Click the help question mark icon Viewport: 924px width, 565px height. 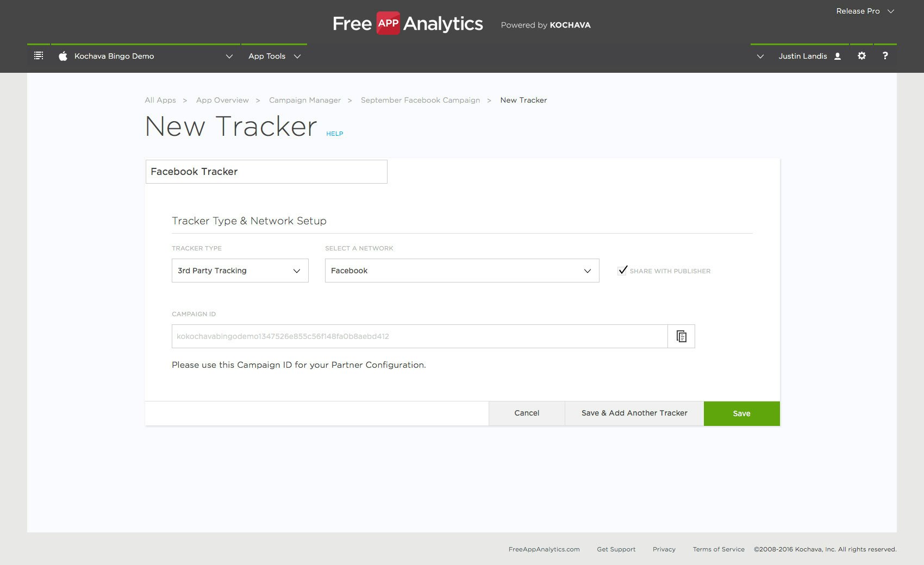pos(885,55)
